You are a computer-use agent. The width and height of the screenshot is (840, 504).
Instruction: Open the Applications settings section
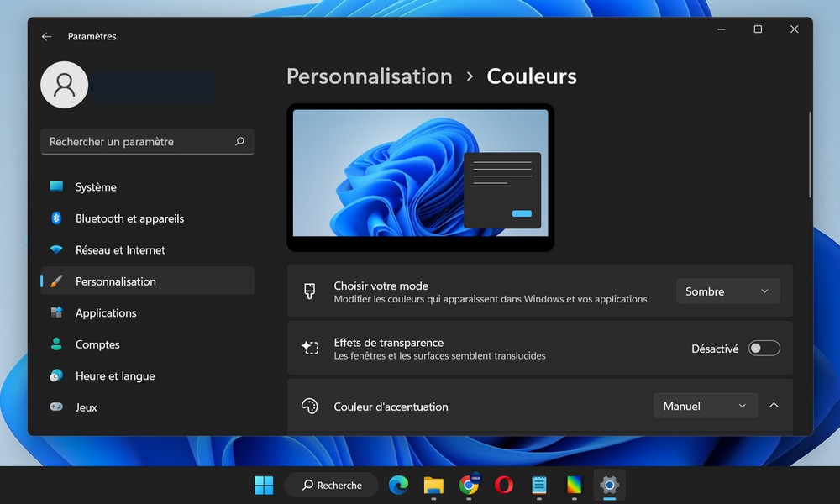click(147, 312)
